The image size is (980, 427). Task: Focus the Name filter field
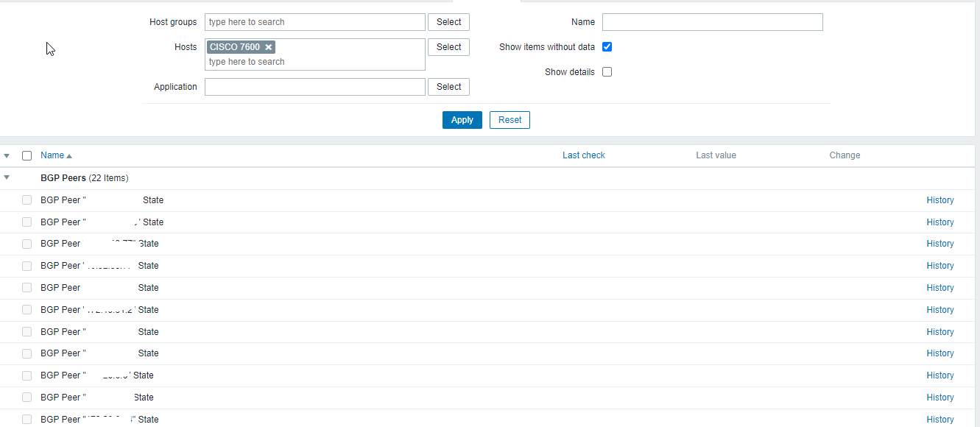point(713,22)
